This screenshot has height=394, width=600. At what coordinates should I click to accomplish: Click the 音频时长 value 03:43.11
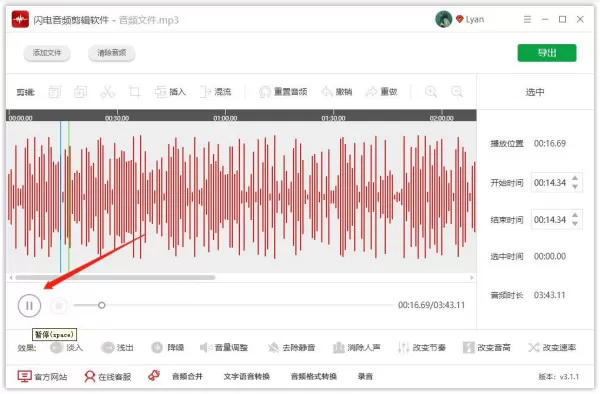click(550, 295)
